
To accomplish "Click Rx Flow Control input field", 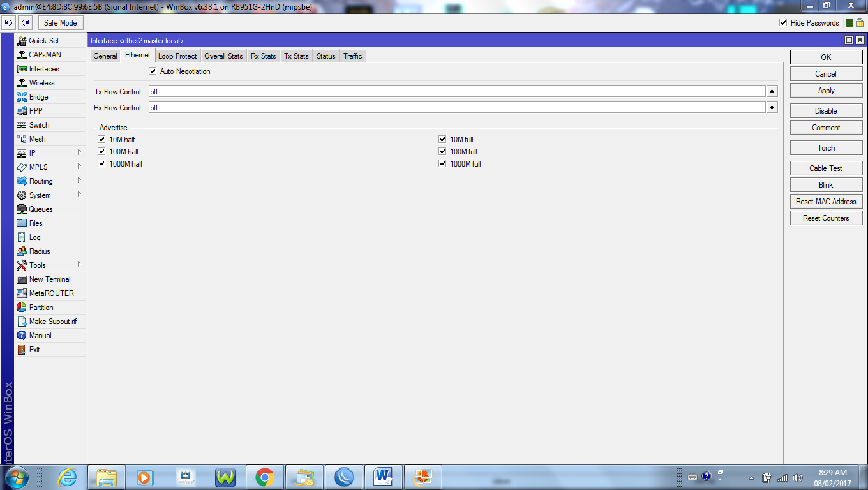I will (x=456, y=108).
